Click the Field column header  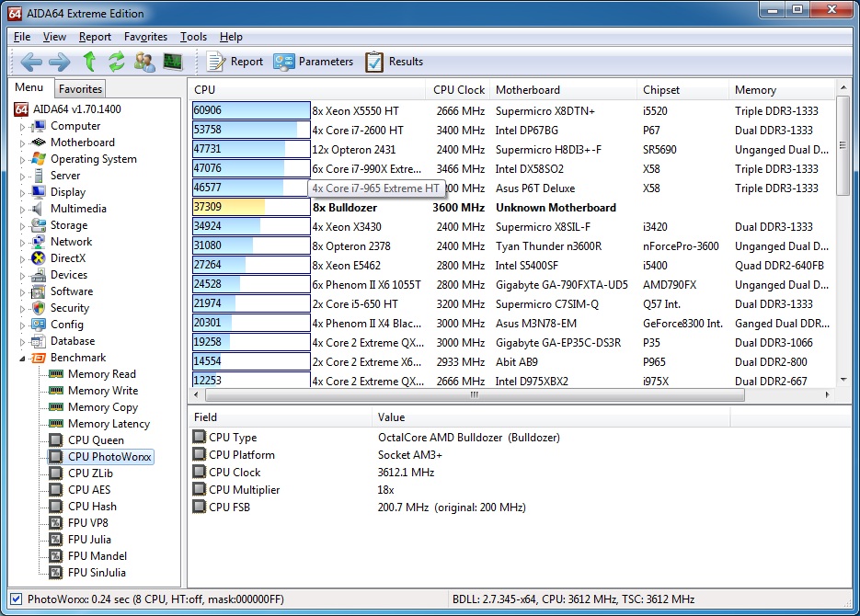coord(281,417)
